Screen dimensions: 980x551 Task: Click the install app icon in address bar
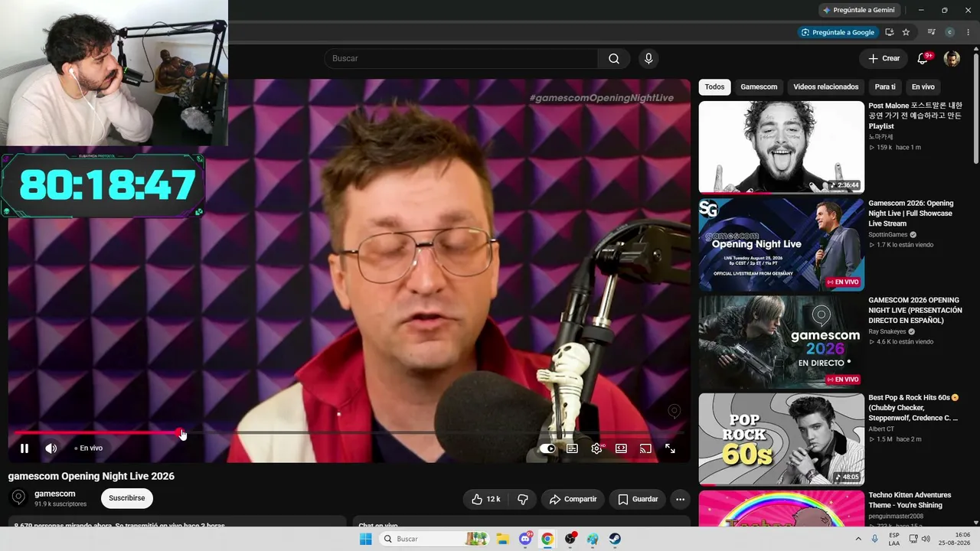click(890, 32)
